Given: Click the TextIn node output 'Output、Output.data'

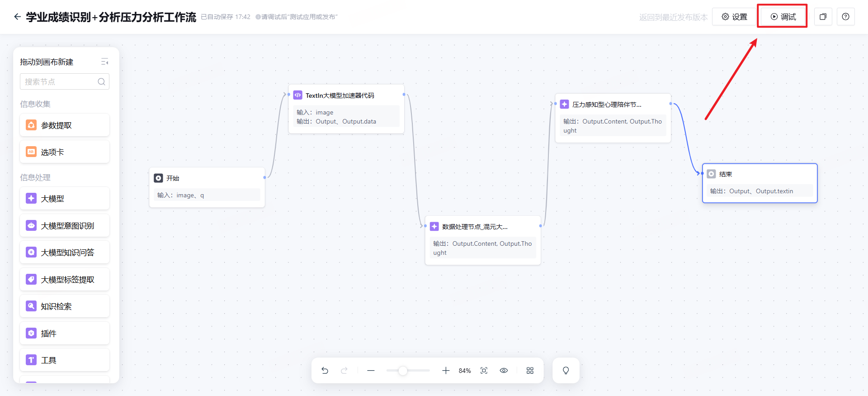Looking at the screenshot, I should click(x=346, y=122).
